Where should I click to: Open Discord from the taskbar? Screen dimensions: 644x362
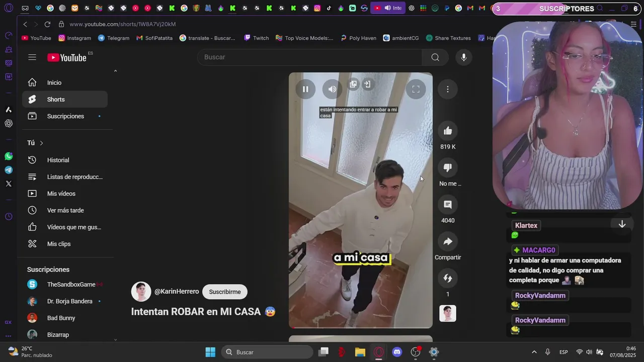click(397, 352)
